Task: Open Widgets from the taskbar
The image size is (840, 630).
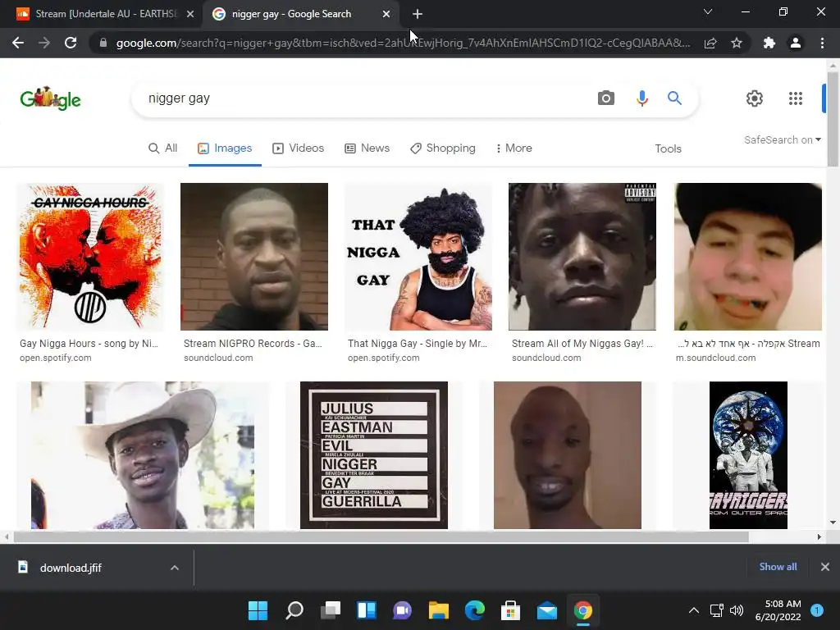Action: (367, 610)
